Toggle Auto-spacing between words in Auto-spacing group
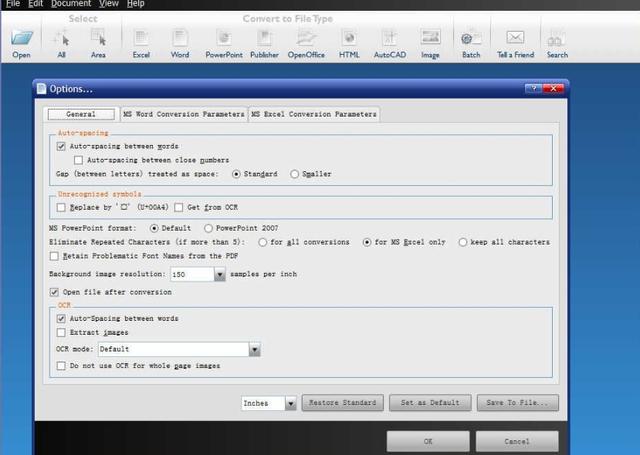This screenshot has width=640, height=455. coord(61,146)
